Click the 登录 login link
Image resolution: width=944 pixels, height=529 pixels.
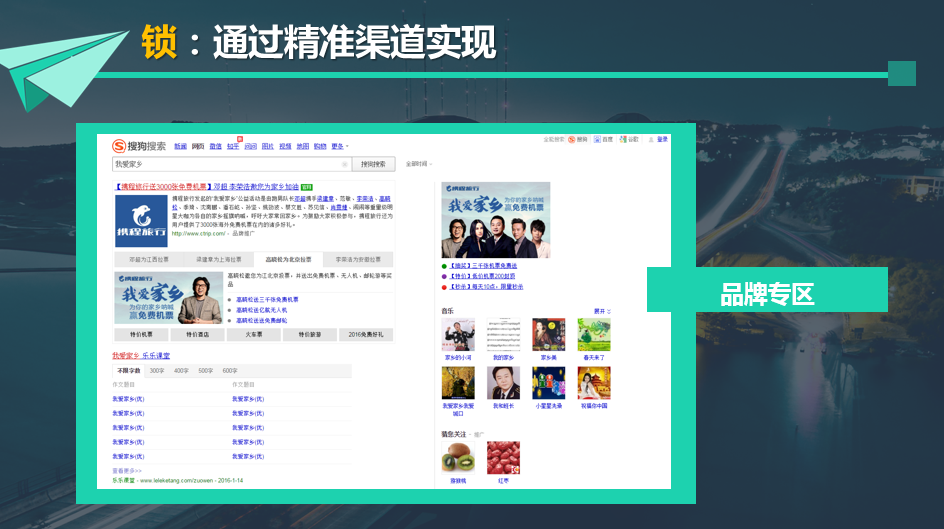pyautogui.click(x=662, y=140)
